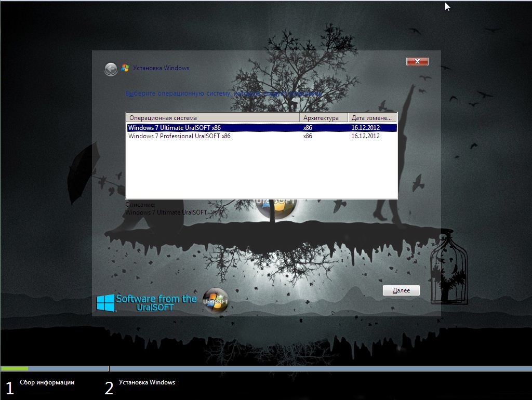The width and height of the screenshot is (532, 400).
Task: Click the UralSOFT orb logo at bottom
Action: (x=216, y=300)
